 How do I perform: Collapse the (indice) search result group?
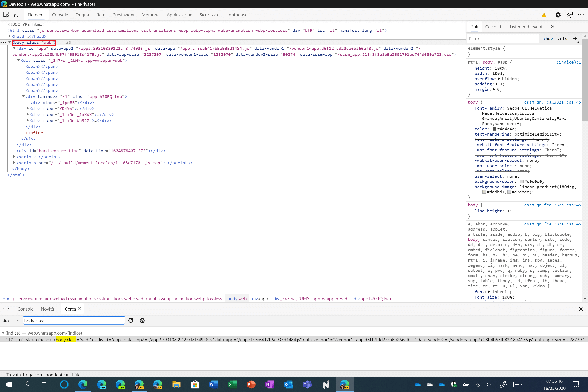point(3,333)
